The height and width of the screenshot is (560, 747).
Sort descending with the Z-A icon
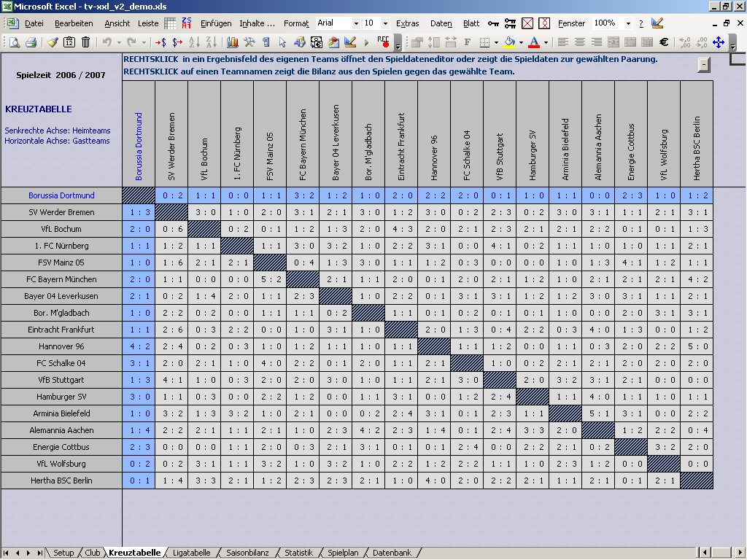(x=211, y=42)
